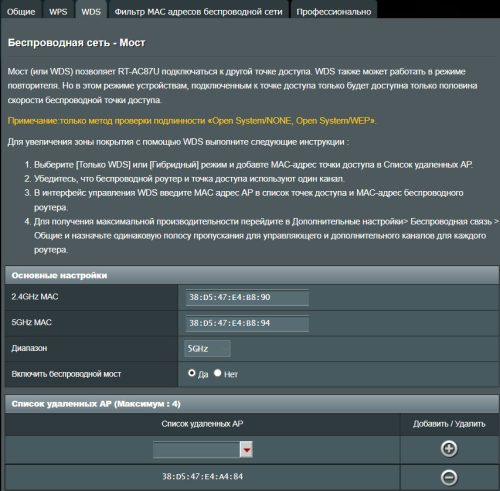Select Да for wireless bridge
This screenshot has width=500, height=491.
pos(192,373)
